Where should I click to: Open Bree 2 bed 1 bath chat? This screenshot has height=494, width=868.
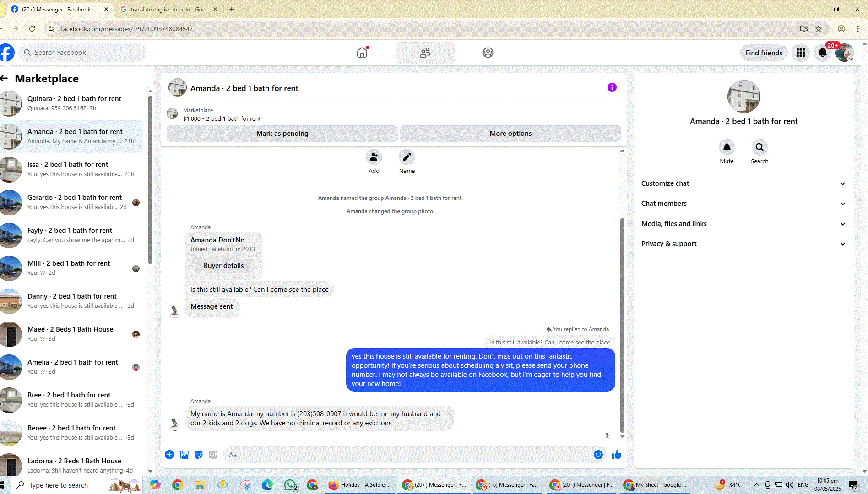coord(72,400)
